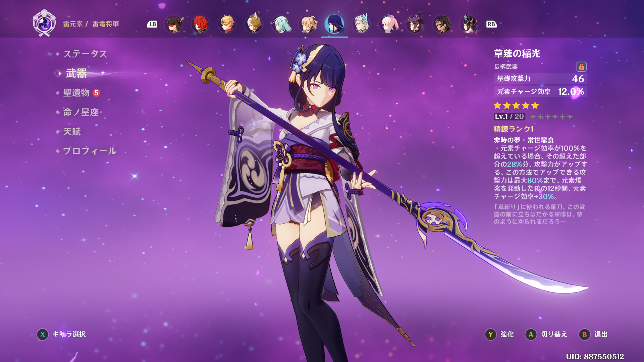The width and height of the screenshot is (644, 362).
Task: Click the weapon name 草薙の稲光
Action: [x=517, y=54]
